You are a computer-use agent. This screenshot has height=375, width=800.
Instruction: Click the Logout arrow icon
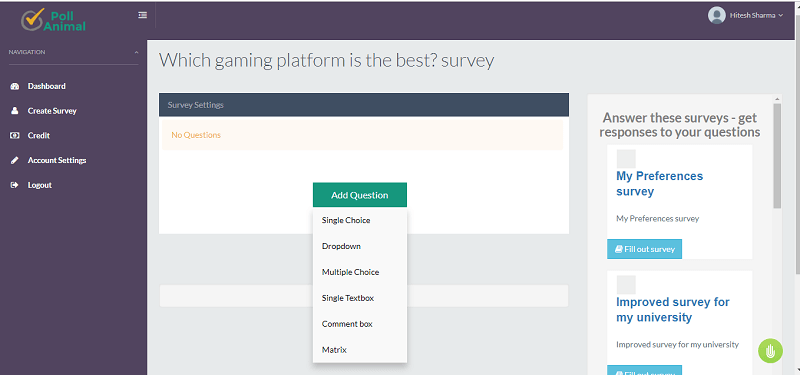(x=15, y=185)
